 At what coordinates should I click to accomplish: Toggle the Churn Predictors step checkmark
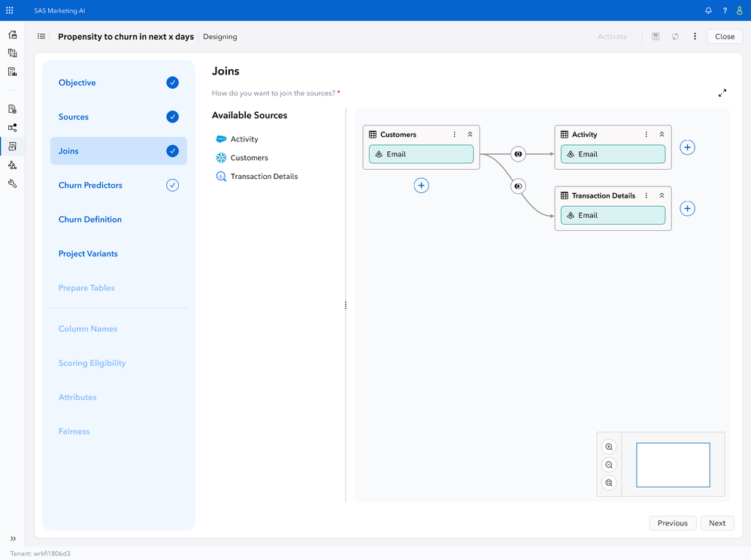tap(172, 185)
